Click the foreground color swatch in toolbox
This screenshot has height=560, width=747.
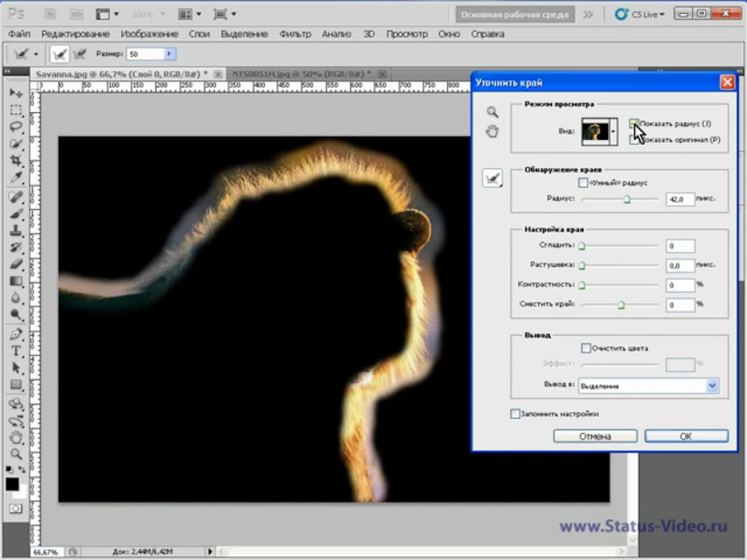click(12, 483)
